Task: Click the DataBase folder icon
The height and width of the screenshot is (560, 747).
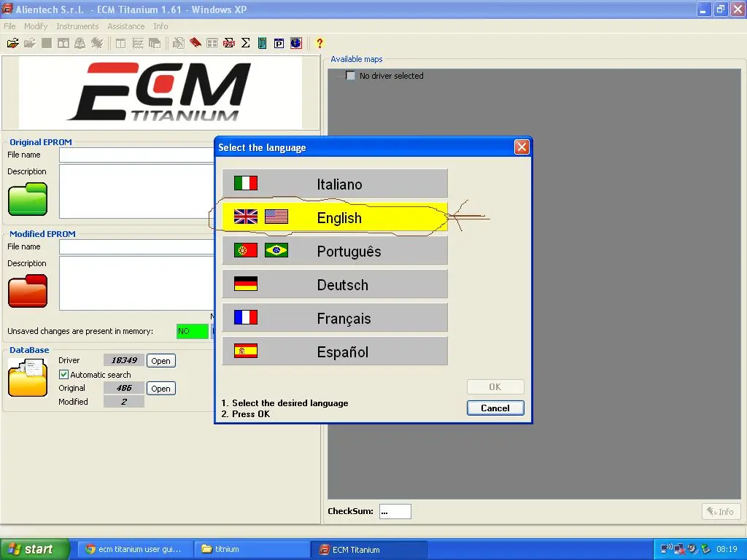Action: point(27,378)
